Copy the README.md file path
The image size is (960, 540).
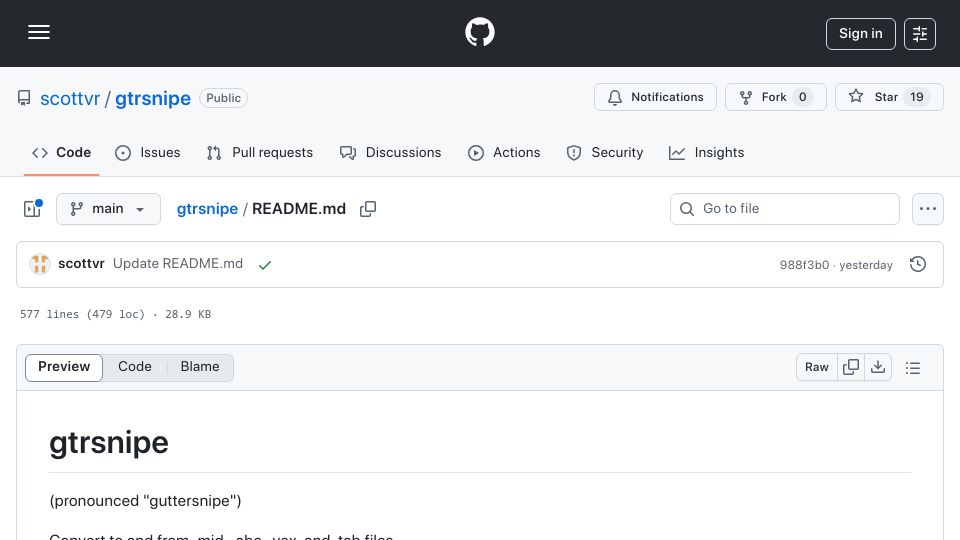[368, 209]
